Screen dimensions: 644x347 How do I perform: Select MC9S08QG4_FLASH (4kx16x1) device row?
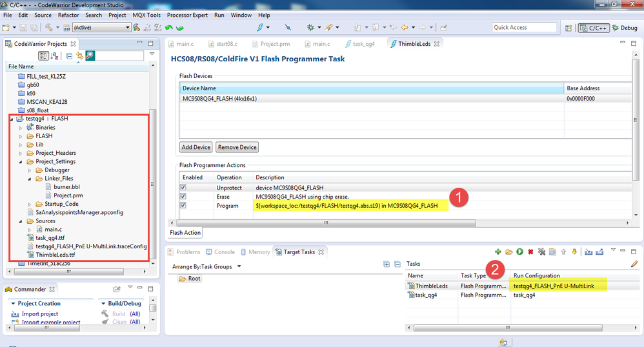tap(405, 99)
